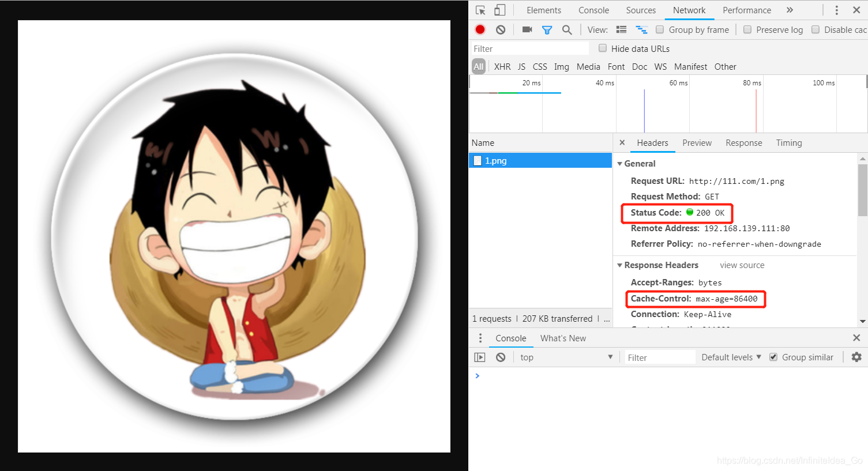Select the Network tab
Image resolution: width=868 pixels, height=471 pixels.
(x=689, y=10)
